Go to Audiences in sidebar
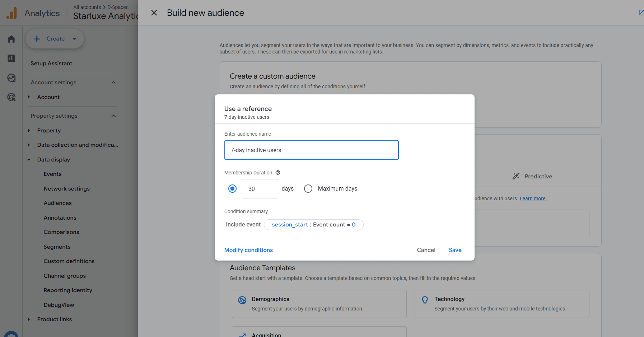This screenshot has width=644, height=337. [58, 203]
